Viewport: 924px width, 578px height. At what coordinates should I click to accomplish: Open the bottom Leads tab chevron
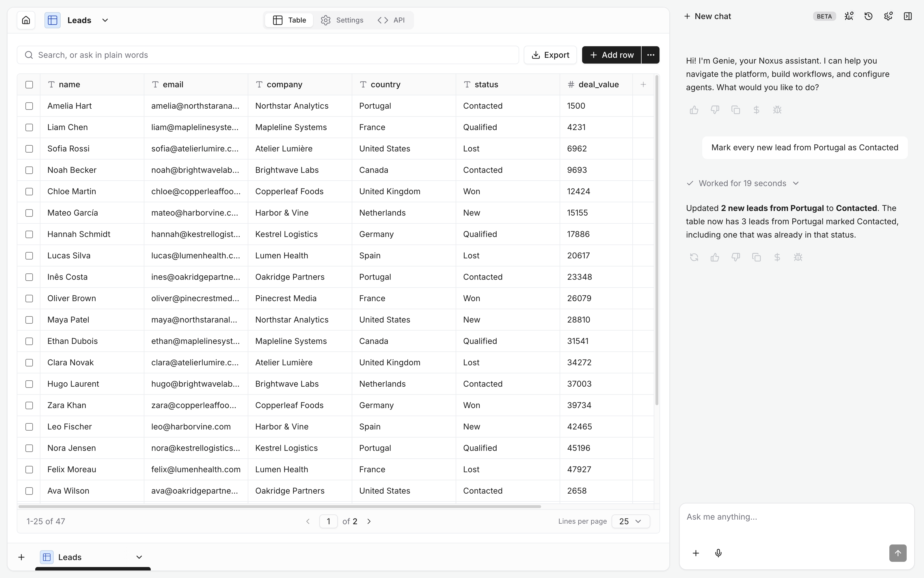tap(139, 557)
